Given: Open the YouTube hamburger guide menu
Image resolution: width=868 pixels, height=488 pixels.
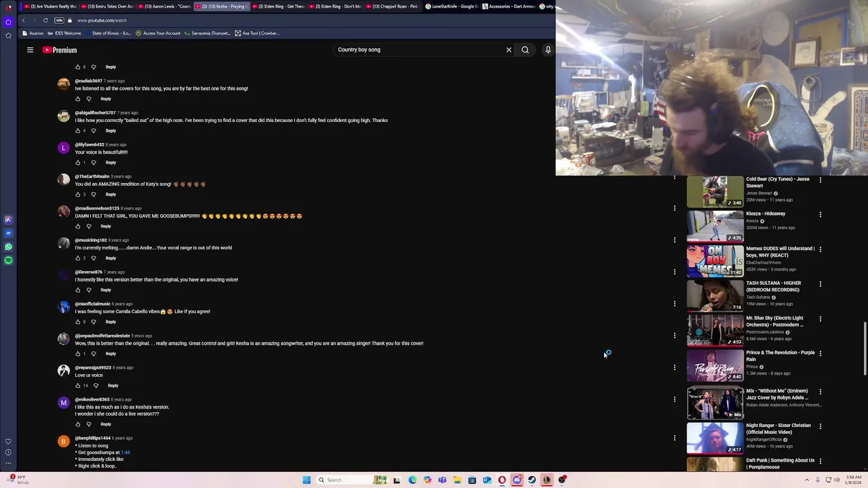Looking at the screenshot, I should 30,49.
